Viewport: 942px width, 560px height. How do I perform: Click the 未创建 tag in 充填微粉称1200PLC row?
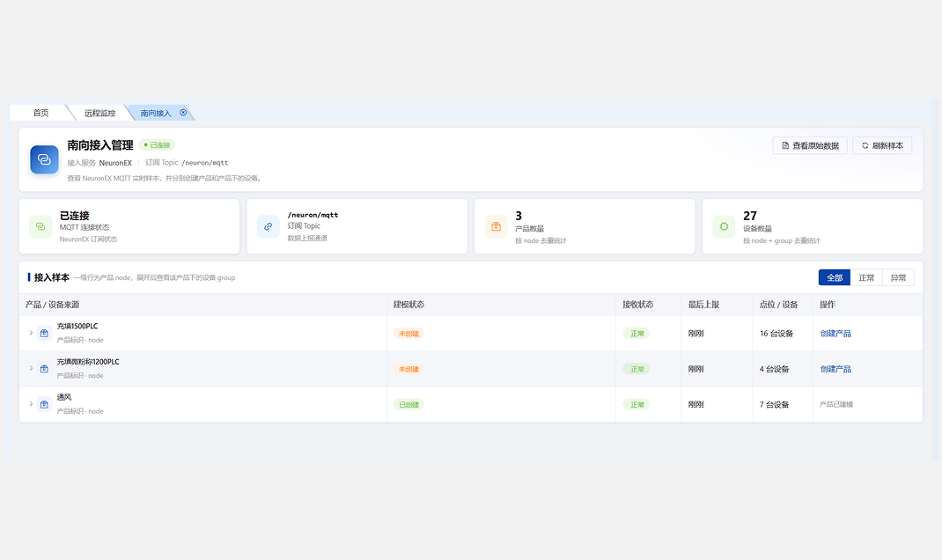(x=408, y=369)
